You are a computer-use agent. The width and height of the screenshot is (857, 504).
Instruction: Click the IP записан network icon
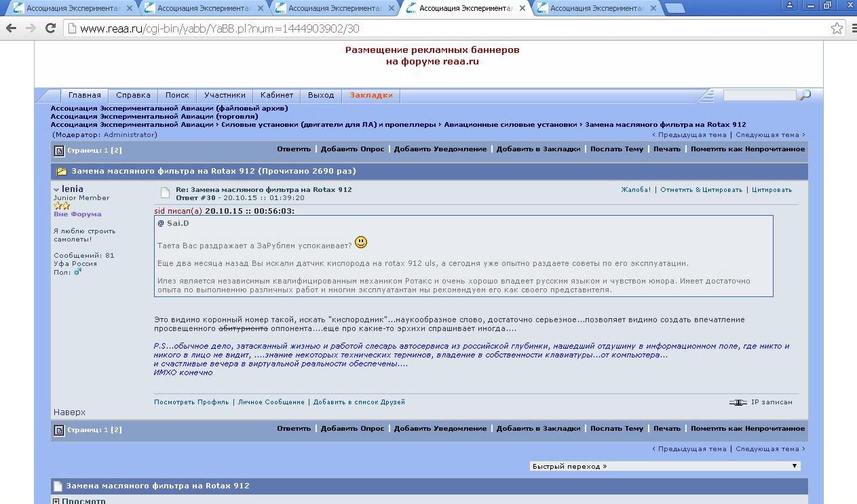[738, 402]
